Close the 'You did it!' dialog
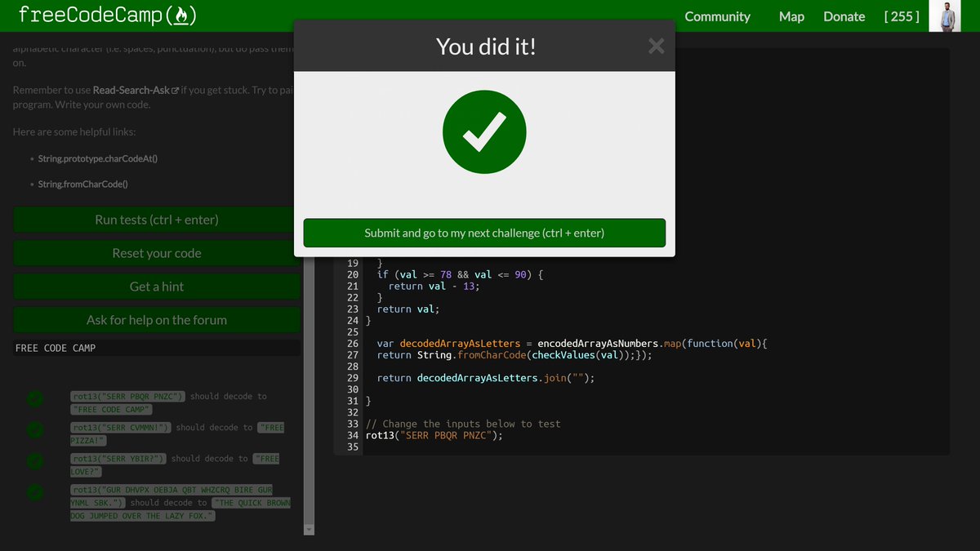The image size is (980, 551). 656,47
